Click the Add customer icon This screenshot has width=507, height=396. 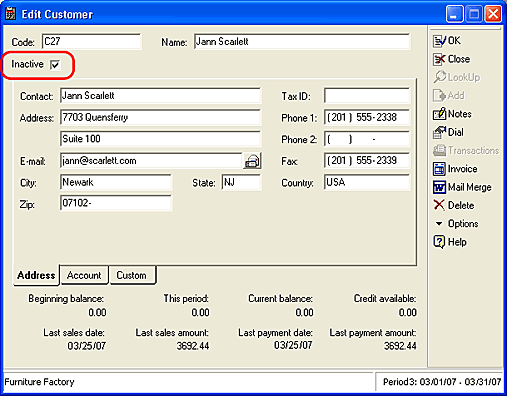tap(439, 96)
